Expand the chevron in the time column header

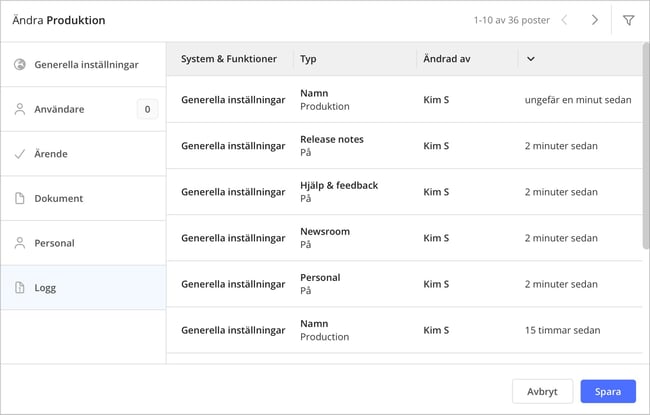tap(530, 59)
